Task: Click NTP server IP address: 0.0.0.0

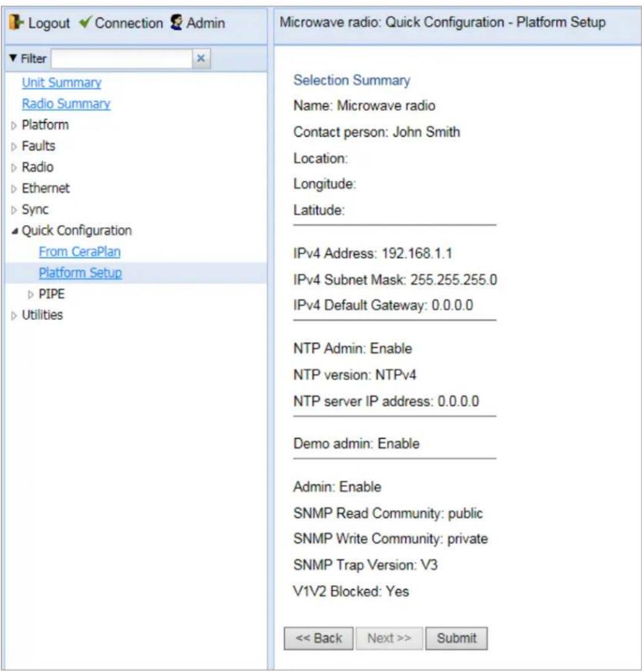Action: click(x=386, y=402)
